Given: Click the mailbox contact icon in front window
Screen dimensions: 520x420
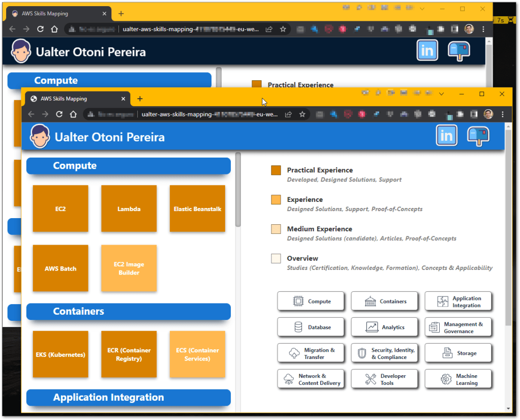Looking at the screenshot, I should 478,136.
